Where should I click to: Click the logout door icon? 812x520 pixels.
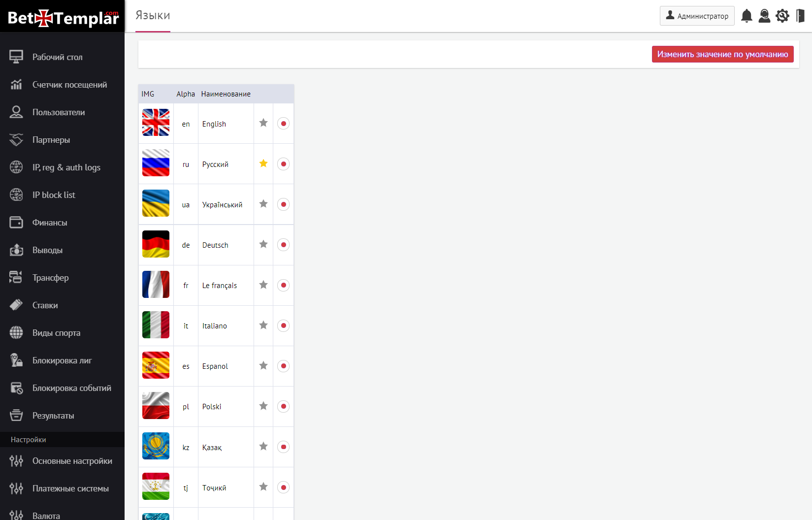[800, 16]
